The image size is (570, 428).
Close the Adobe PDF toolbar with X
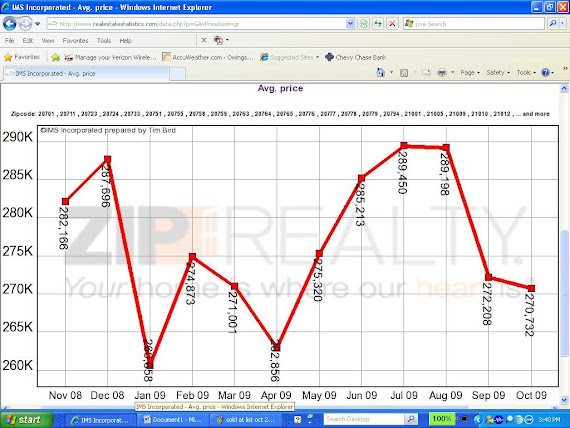(204, 40)
